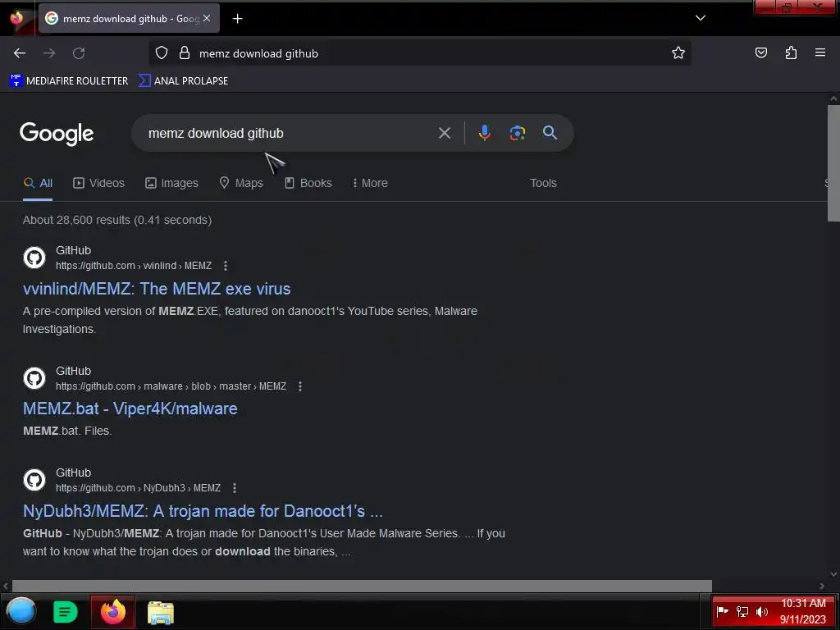The image size is (840, 630).
Task: Open the tracking protection shield icon
Action: coord(162,53)
